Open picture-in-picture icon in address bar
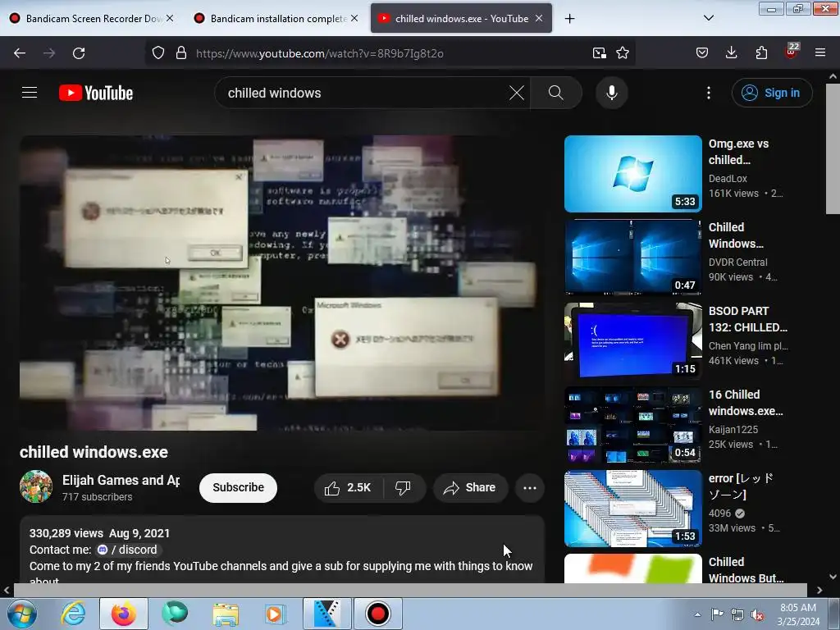This screenshot has width=840, height=630. [x=600, y=53]
